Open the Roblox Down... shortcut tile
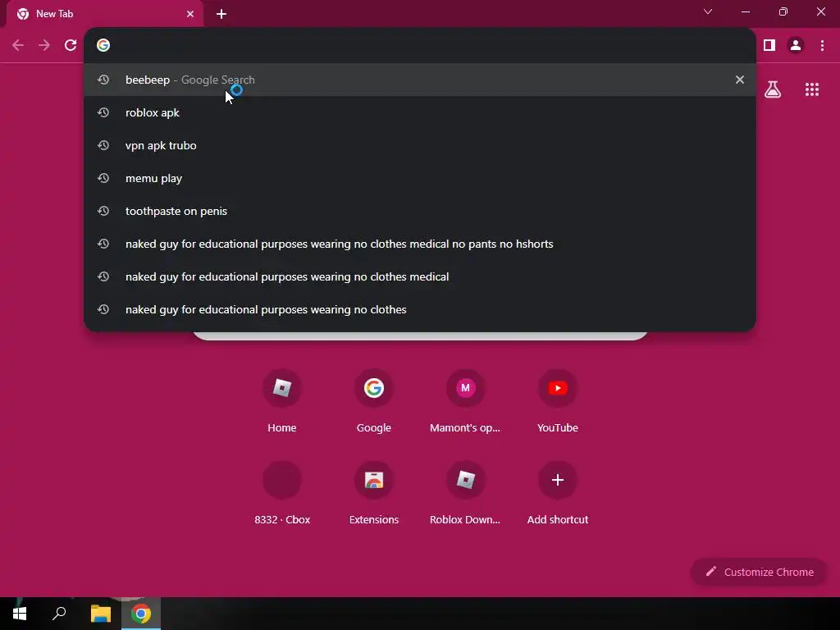 (466, 493)
